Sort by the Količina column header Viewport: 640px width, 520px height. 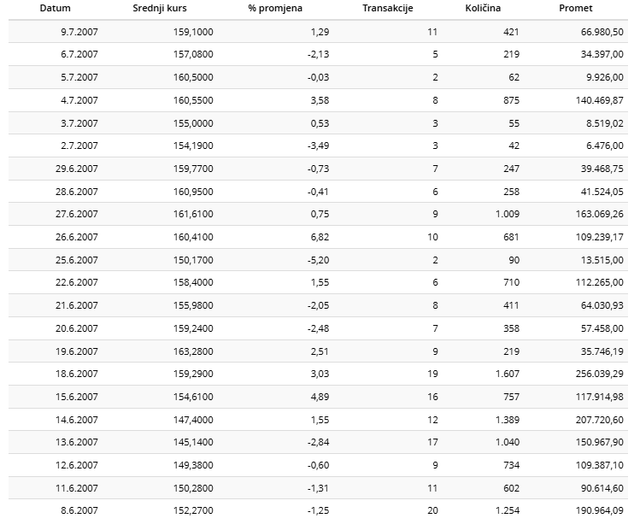483,8
